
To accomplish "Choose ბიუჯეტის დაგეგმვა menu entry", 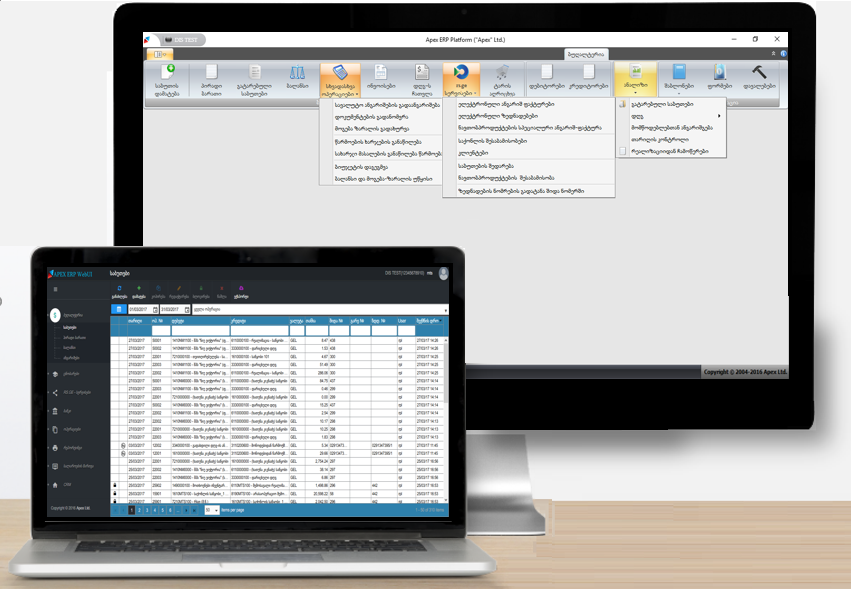I will [361, 167].
